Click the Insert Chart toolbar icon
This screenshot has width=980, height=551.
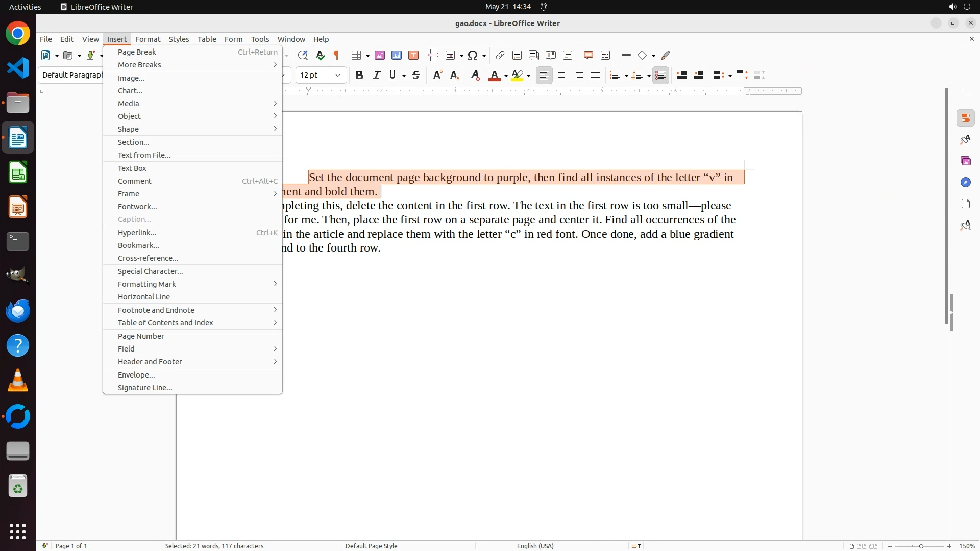point(397,55)
